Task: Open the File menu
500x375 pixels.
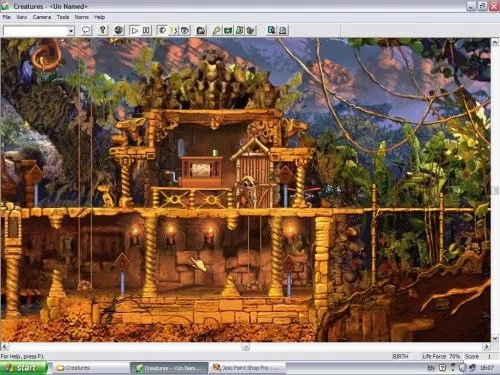Action: [6, 17]
